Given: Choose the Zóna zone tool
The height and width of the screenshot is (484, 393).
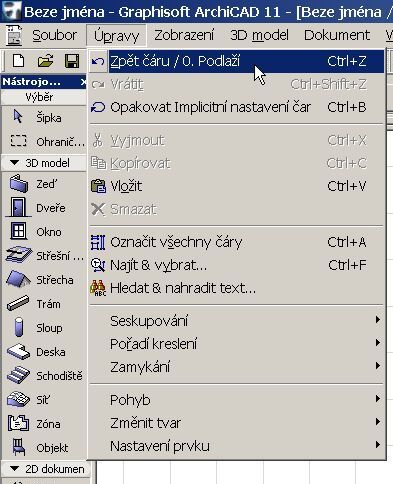Looking at the screenshot, I should coord(43,424).
